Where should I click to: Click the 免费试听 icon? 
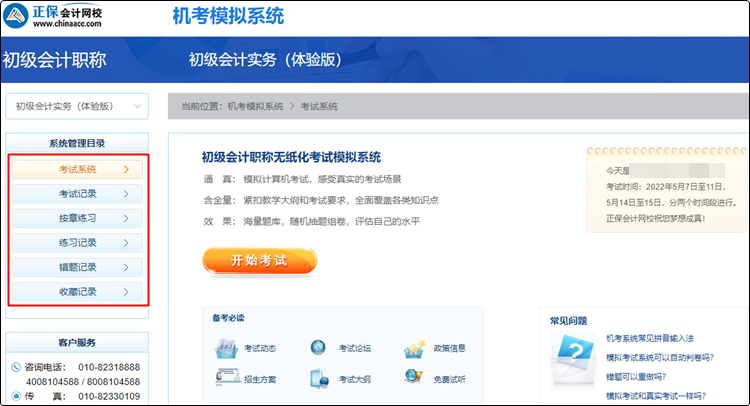click(x=413, y=376)
